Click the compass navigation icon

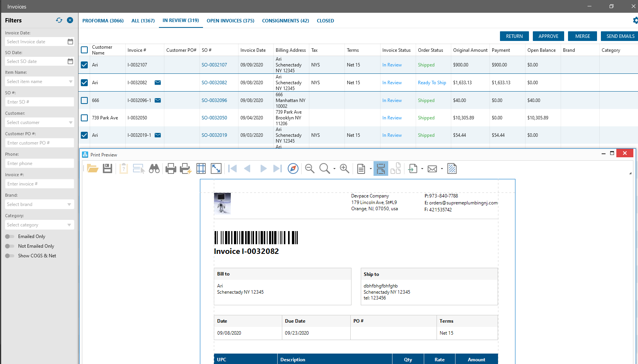[293, 168]
